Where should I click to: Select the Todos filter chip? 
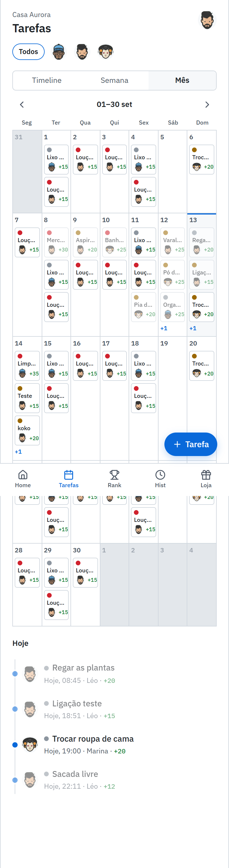point(29,52)
